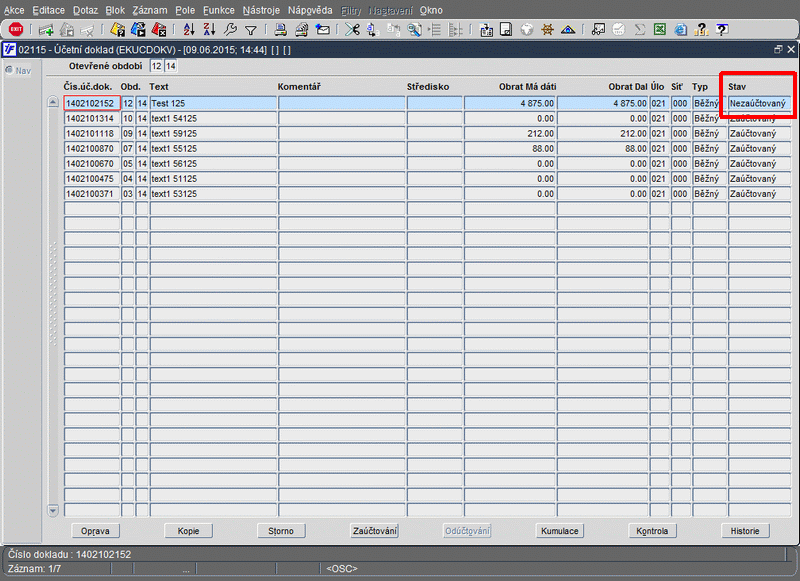Open the Okno menu
Image resolution: width=800 pixels, height=581 pixels.
pyautogui.click(x=431, y=10)
